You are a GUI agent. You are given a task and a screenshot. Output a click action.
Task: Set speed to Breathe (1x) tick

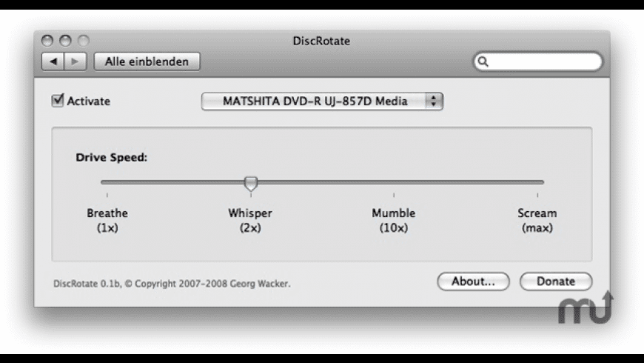pos(107,195)
